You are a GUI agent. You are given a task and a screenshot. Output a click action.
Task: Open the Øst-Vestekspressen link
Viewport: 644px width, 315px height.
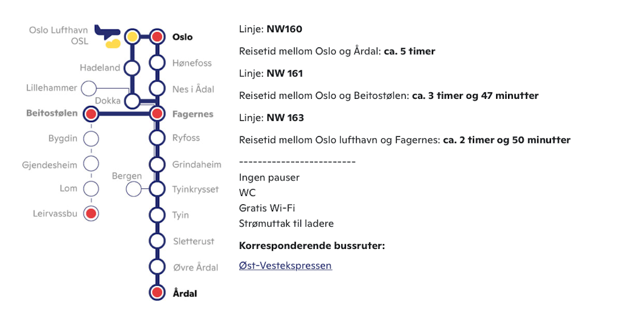pyautogui.click(x=285, y=266)
